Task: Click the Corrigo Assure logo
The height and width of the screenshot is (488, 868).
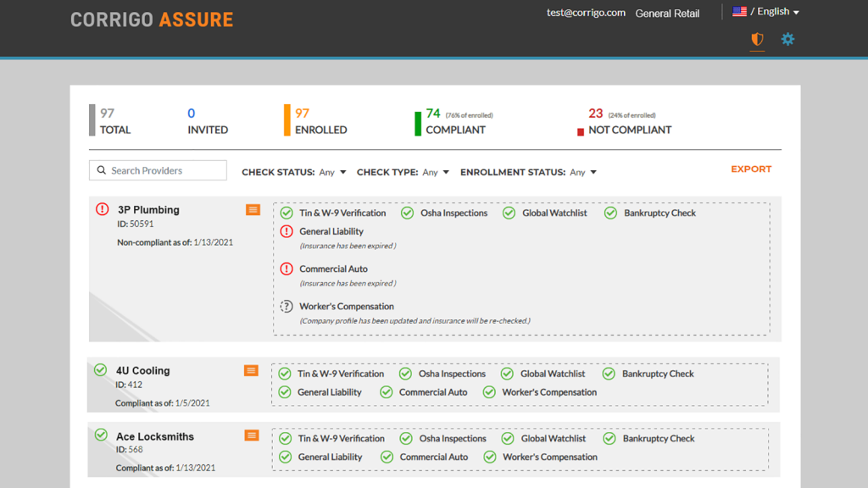Action: coord(152,20)
